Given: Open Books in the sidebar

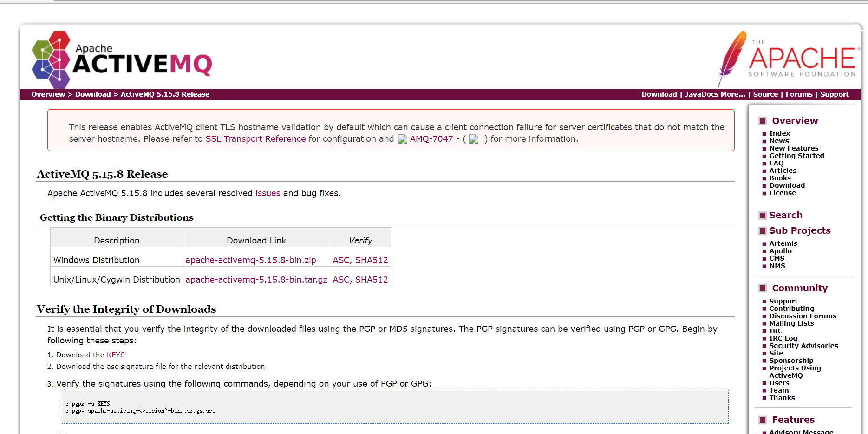Looking at the screenshot, I should 780,178.
